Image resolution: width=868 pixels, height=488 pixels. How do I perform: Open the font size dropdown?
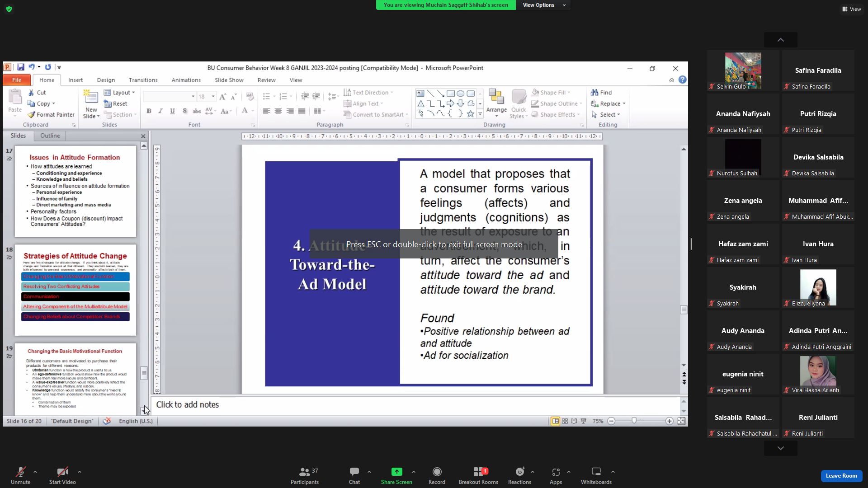pyautogui.click(x=213, y=97)
